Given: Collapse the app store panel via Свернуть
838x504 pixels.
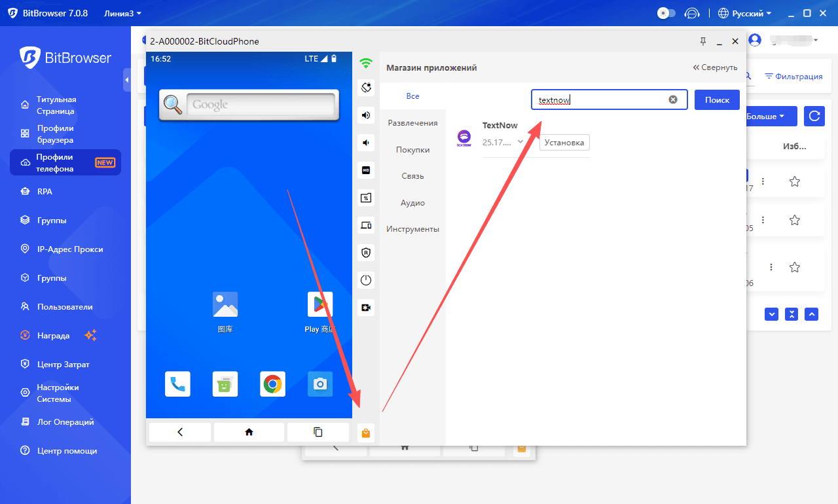Looking at the screenshot, I should click(715, 67).
